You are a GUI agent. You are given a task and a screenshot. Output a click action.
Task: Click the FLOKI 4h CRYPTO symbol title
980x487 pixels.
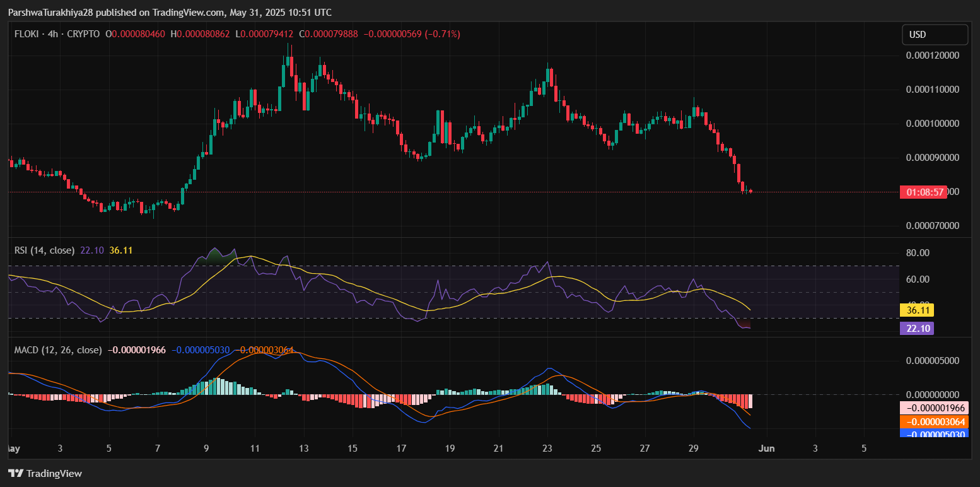click(x=57, y=34)
